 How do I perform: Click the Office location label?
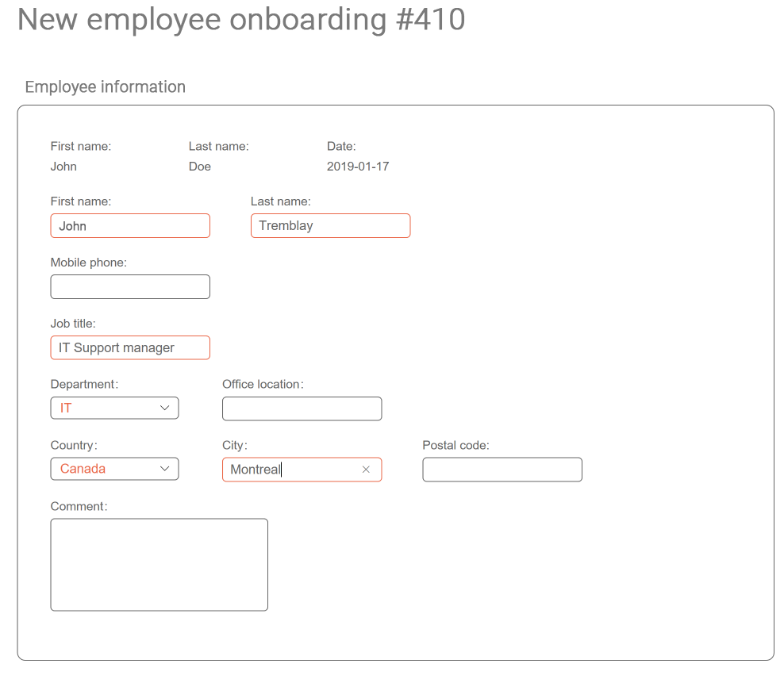pyautogui.click(x=263, y=384)
